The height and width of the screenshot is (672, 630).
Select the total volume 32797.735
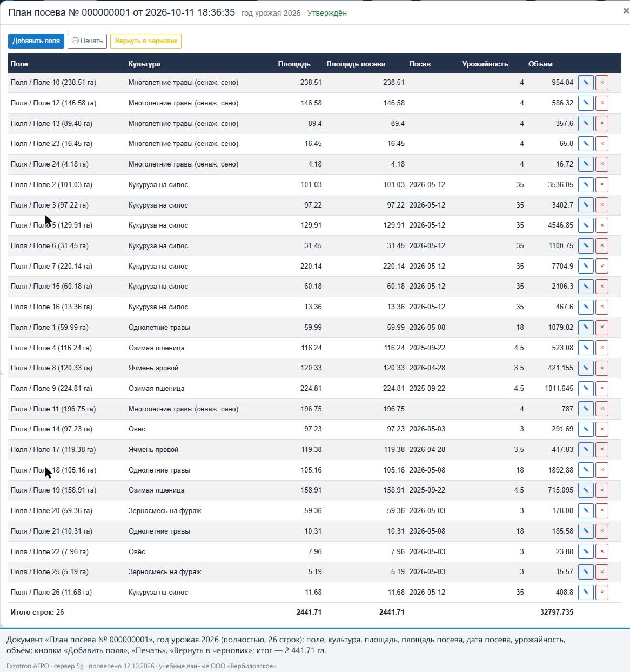[x=557, y=613]
